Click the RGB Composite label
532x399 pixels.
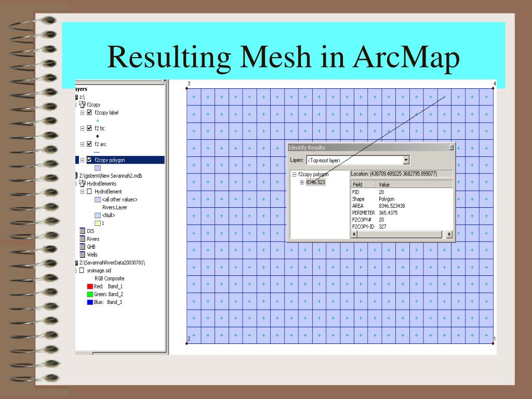pos(109,278)
